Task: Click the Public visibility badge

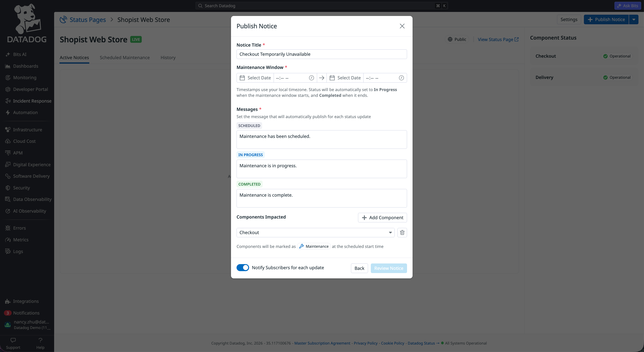Action: tap(457, 39)
